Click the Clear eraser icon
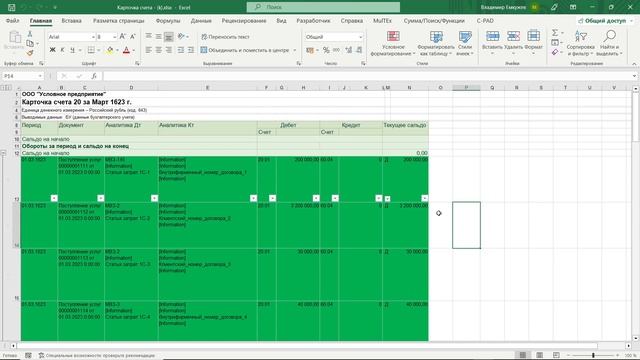 [x=555, y=52]
